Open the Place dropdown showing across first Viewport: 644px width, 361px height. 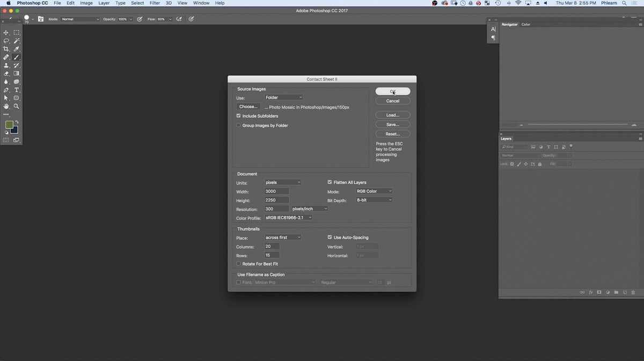(283, 237)
